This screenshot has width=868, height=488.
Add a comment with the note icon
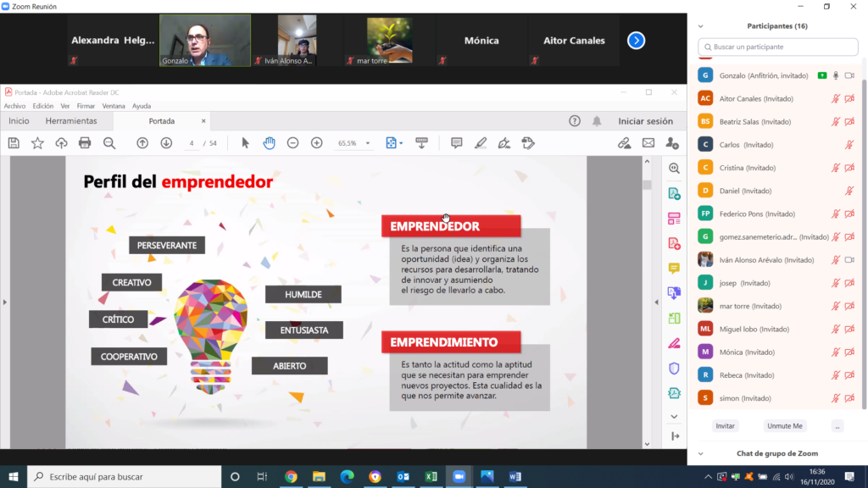coord(457,143)
